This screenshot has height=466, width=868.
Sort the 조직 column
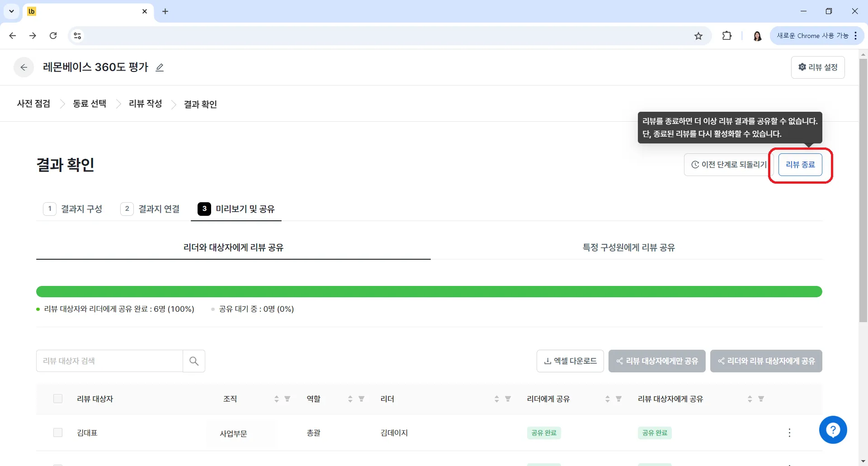coord(276,399)
